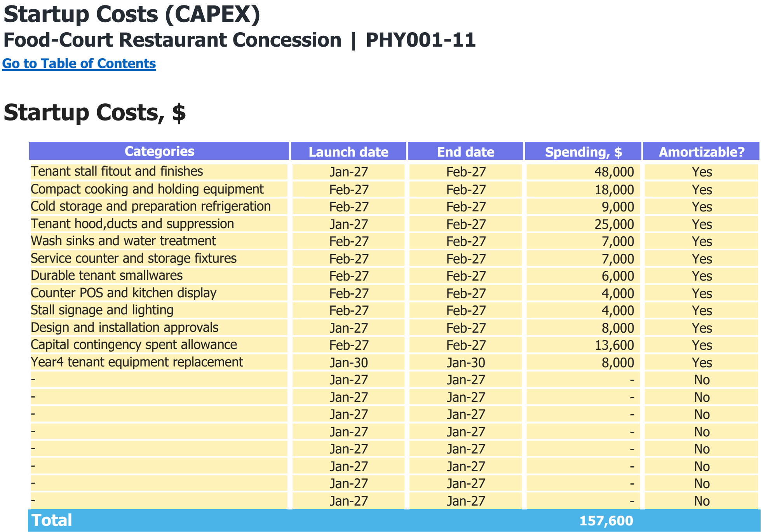
Task: Select the Design and installation approvals cell
Action: pos(159,328)
